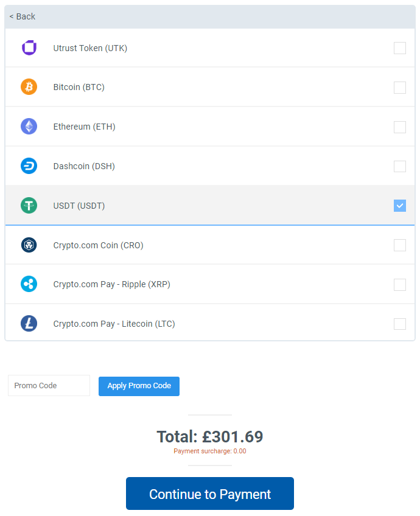Uncheck the USDT (USDT) checkbox
Screen dimensions: 420x516
coord(399,206)
